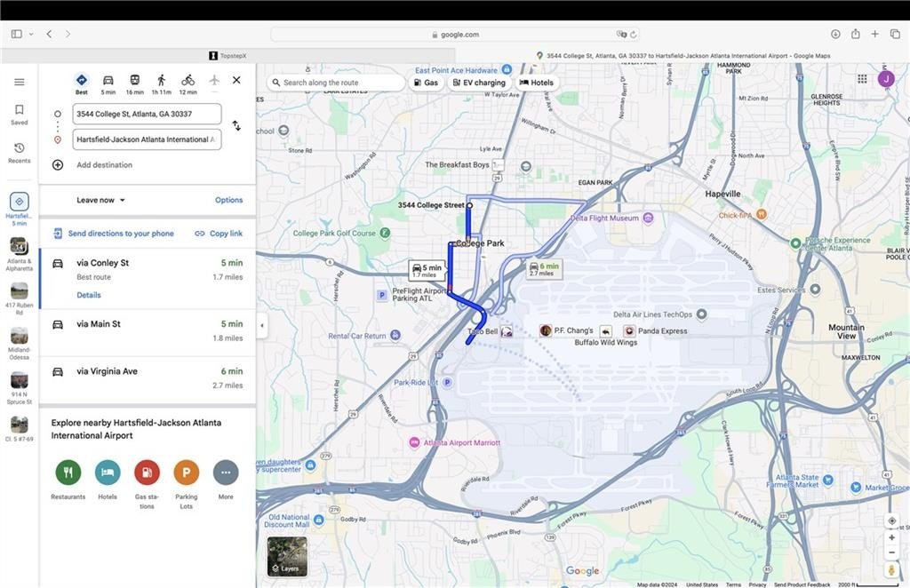Click the 6 min alternate route label
This screenshot has width=910, height=588.
[x=544, y=269]
